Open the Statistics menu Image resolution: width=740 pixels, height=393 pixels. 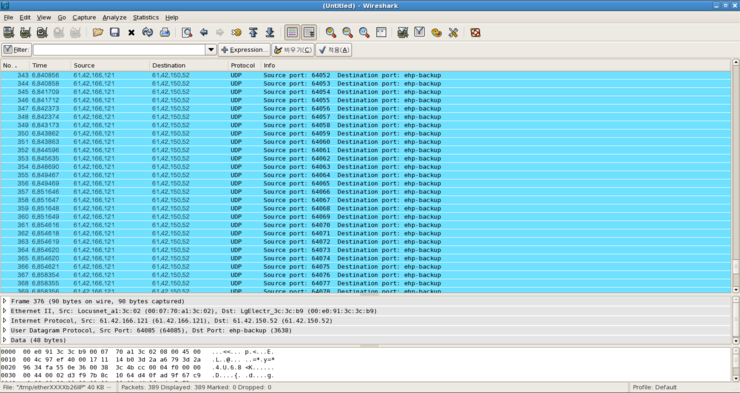(x=145, y=17)
